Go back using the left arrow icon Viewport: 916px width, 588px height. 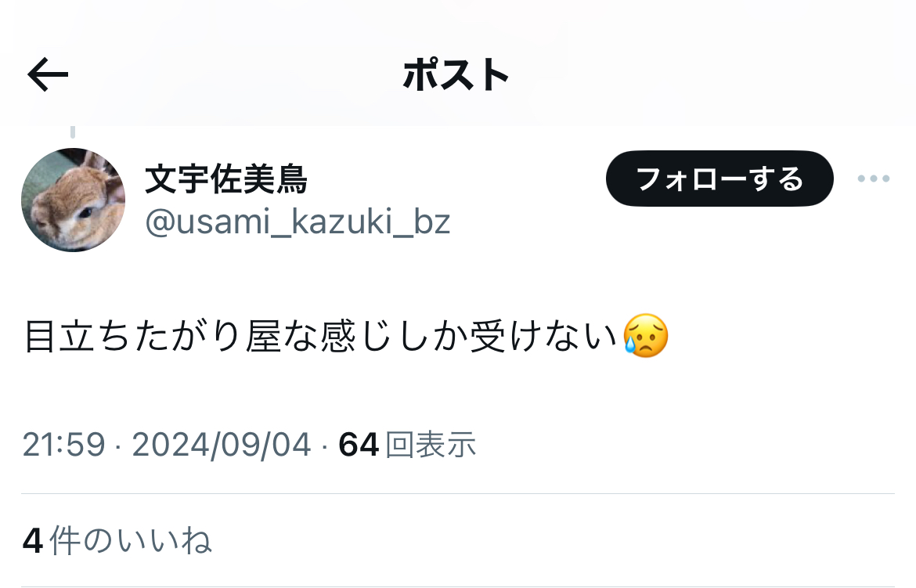click(48, 74)
